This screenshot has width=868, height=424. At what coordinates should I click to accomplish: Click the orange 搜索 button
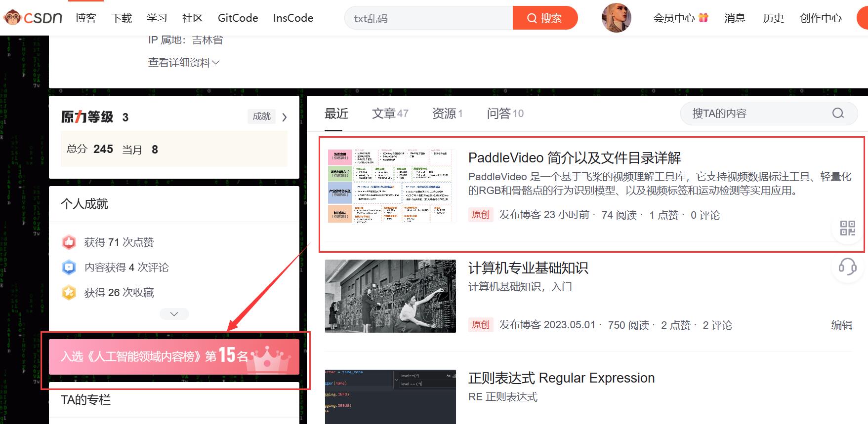point(545,18)
